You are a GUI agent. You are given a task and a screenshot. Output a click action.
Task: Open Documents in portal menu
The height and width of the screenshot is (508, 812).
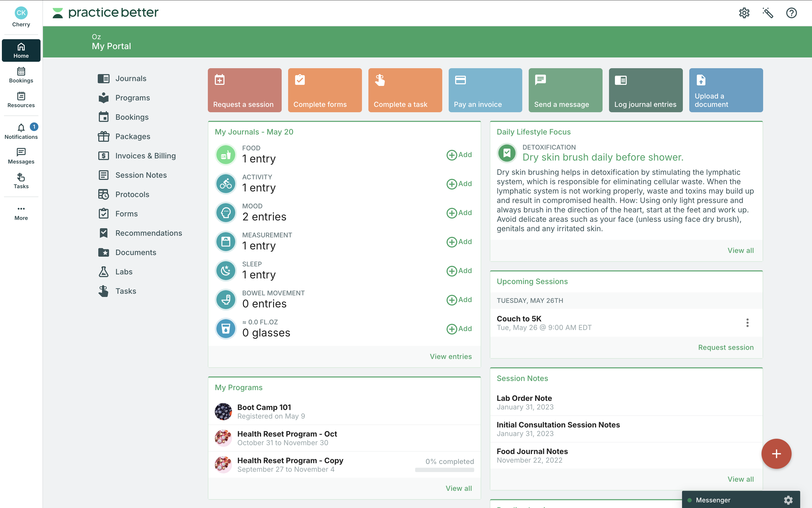pyautogui.click(x=127, y=252)
